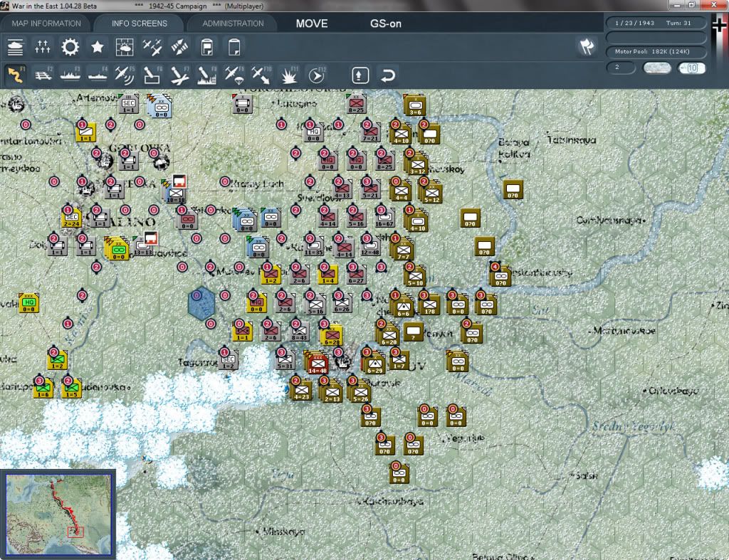Select the 5=31 unit counter

click(285, 360)
